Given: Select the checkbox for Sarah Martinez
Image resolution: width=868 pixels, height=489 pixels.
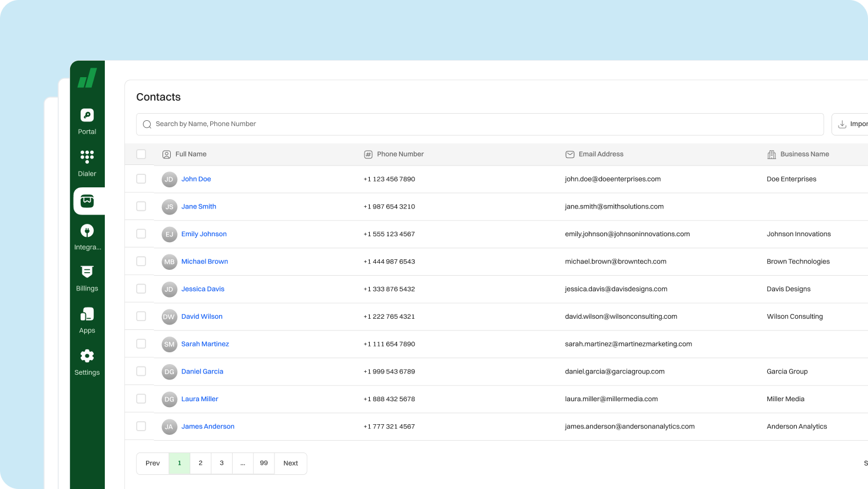Looking at the screenshot, I should [x=141, y=343].
